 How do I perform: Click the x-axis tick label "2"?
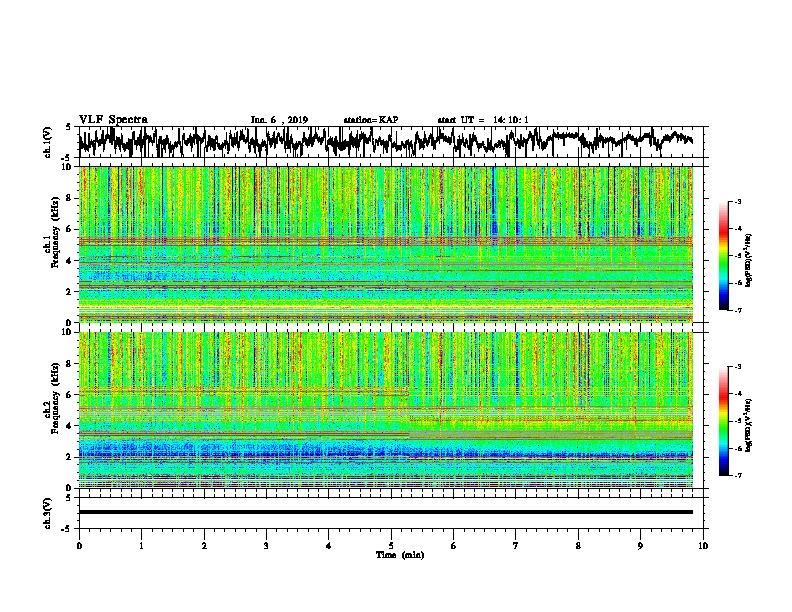(204, 546)
